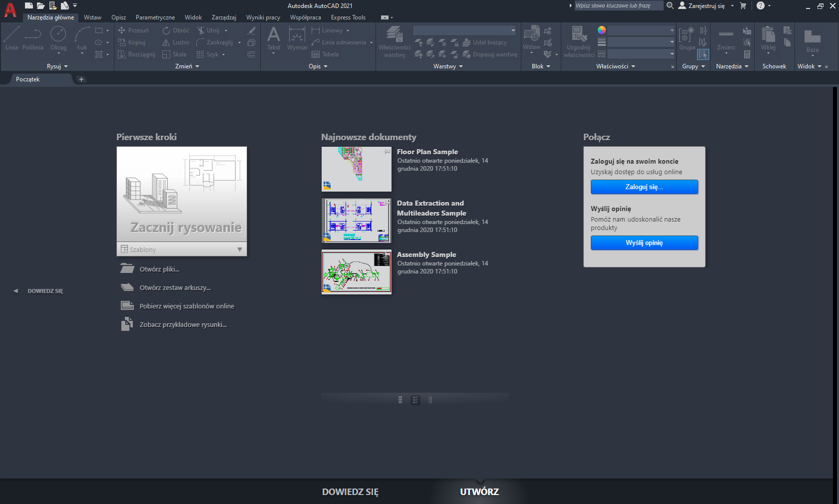This screenshot has width=839, height=504.
Task: Select the Wymiar dimension tool
Action: (297, 38)
